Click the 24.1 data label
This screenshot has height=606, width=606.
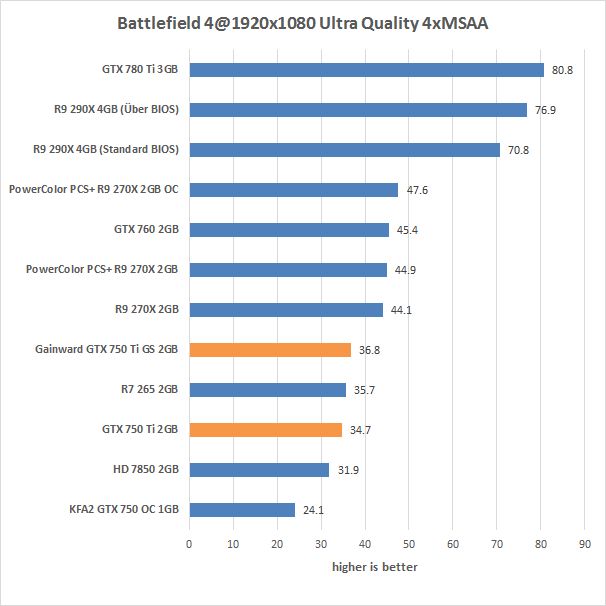313,510
